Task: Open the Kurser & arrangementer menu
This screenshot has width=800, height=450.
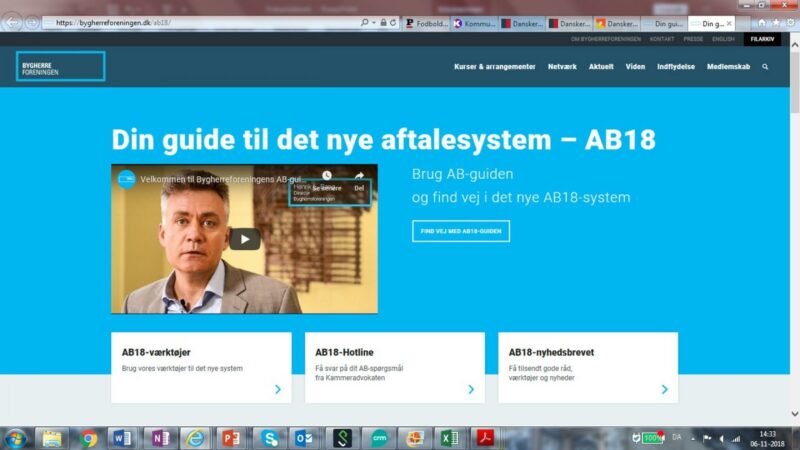Action: click(x=495, y=67)
